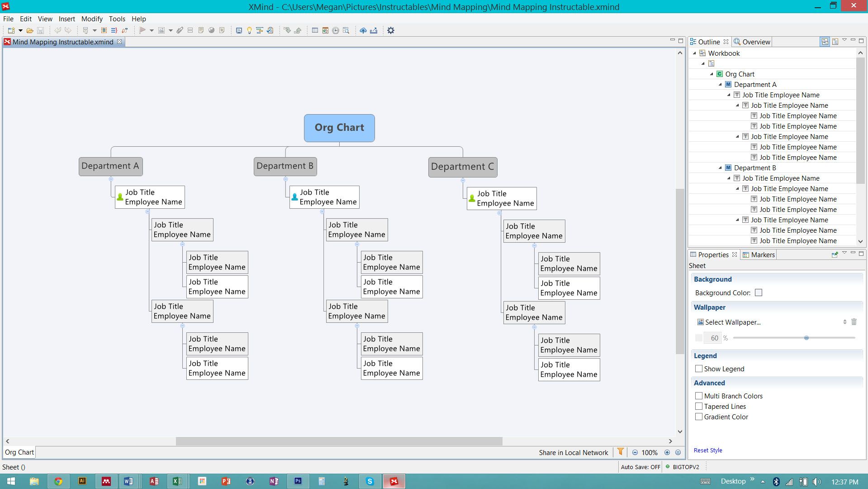Collapse the Department B outline node

[721, 168]
